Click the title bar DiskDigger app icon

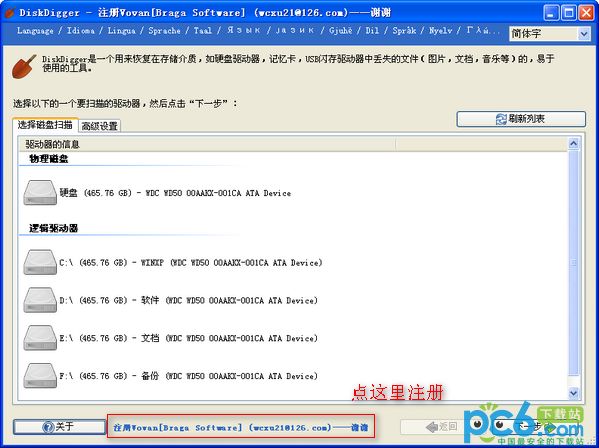(10, 13)
